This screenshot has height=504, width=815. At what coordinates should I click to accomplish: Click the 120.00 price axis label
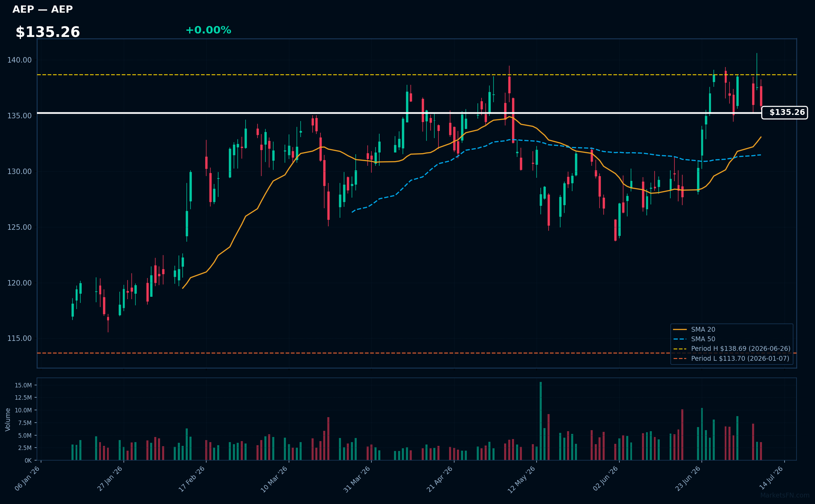tap(19, 283)
